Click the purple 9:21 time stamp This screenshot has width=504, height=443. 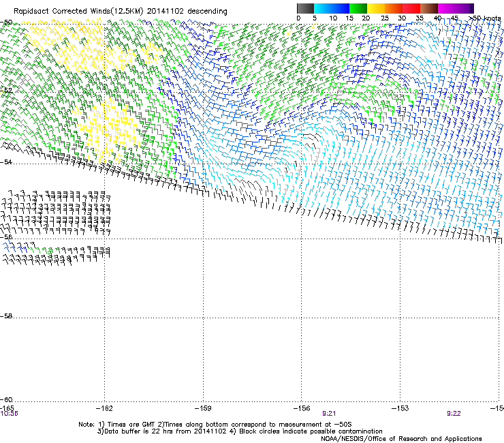[x=329, y=414]
